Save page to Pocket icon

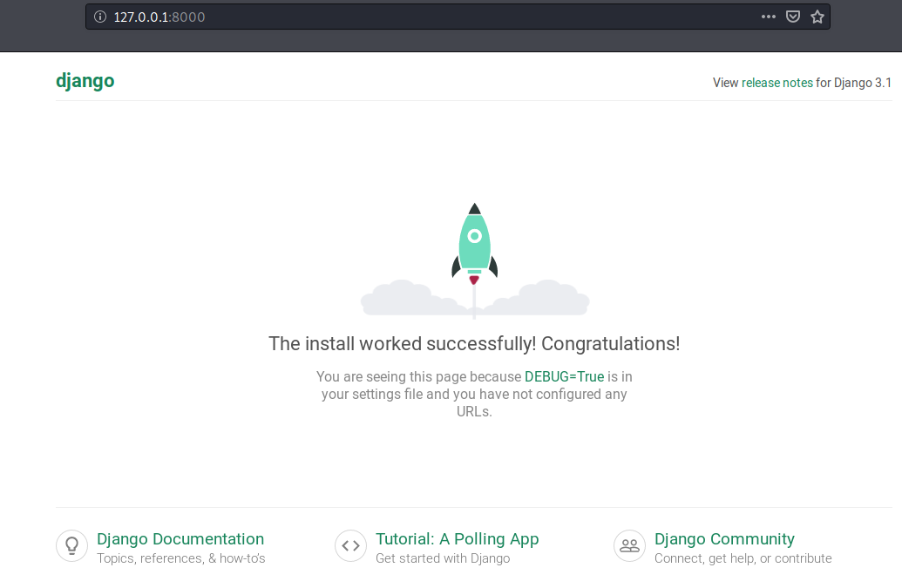pyautogui.click(x=793, y=17)
